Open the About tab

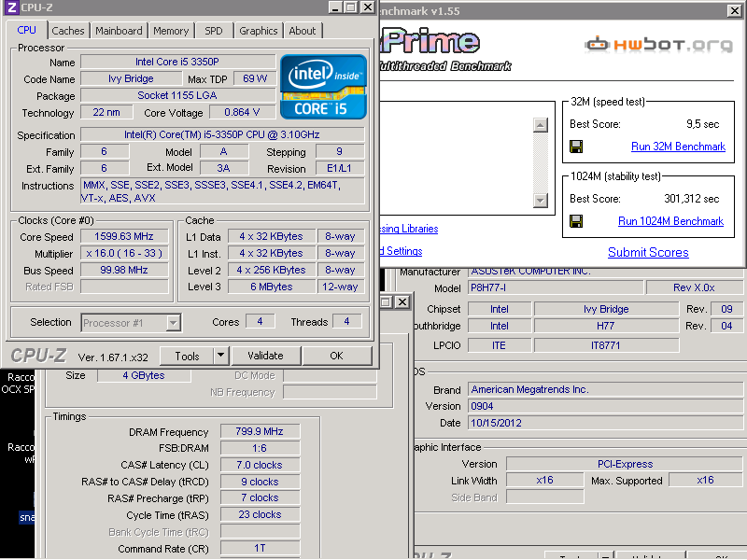303,31
